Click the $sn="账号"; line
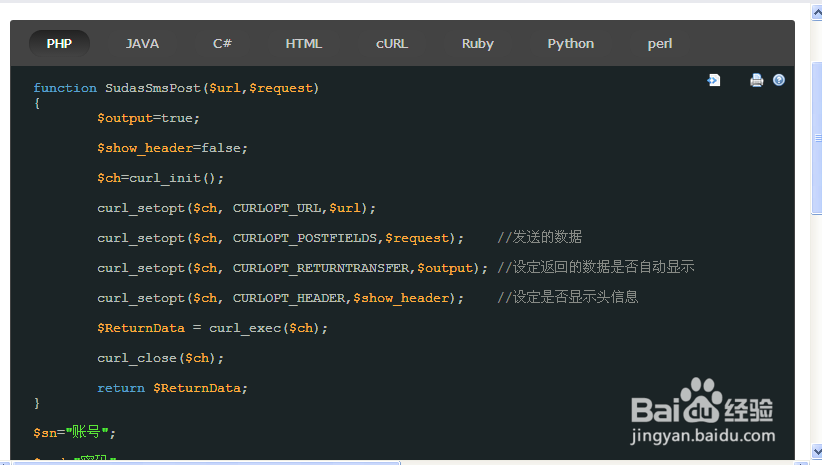The image size is (822, 465). 74,432
